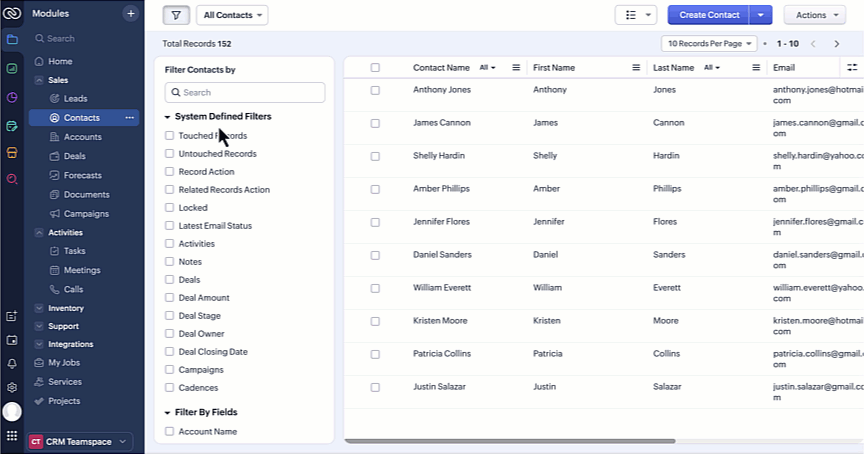Check the Deal Amount filter box
Image resolution: width=864 pixels, height=454 pixels.
coord(170,298)
